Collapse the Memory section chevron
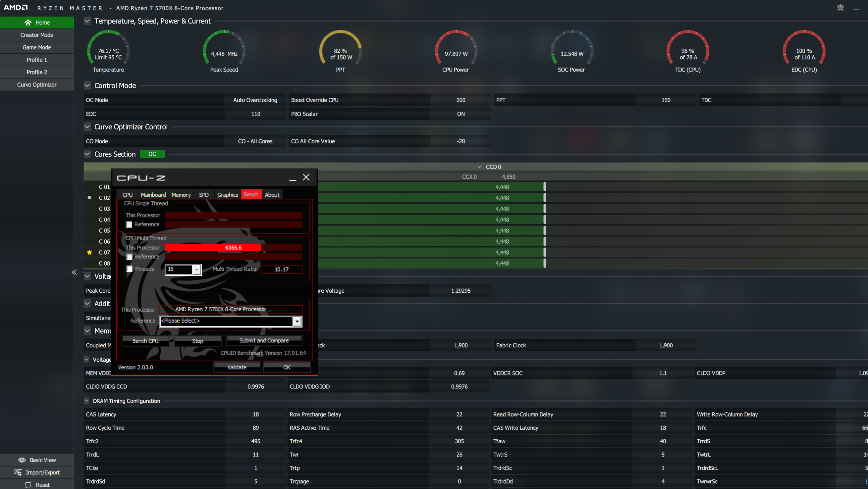This screenshot has height=489, width=868. [x=87, y=331]
